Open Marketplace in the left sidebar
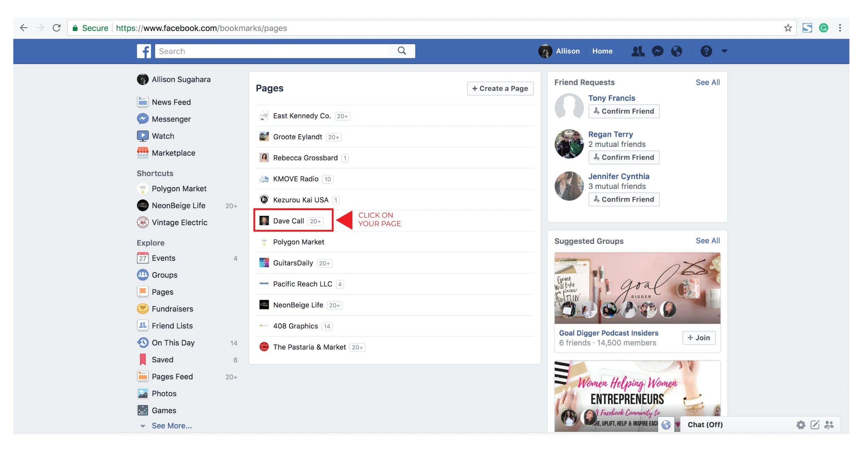868x454 pixels. click(166, 153)
